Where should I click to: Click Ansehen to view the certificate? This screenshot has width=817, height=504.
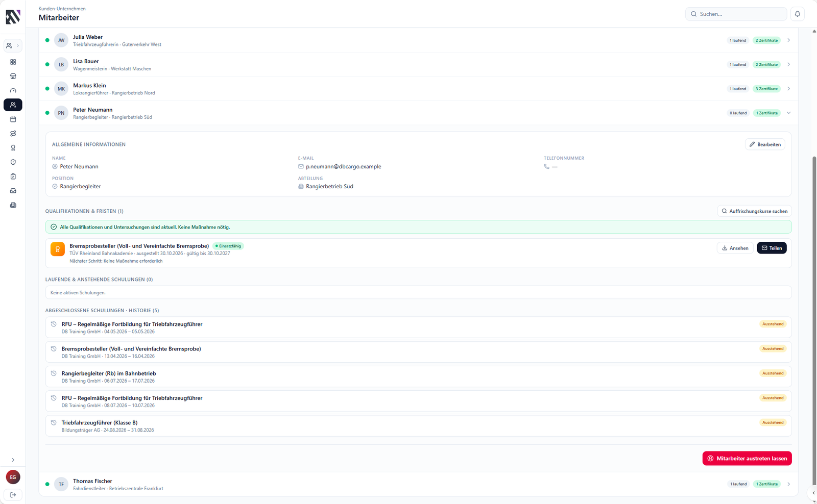(x=735, y=248)
